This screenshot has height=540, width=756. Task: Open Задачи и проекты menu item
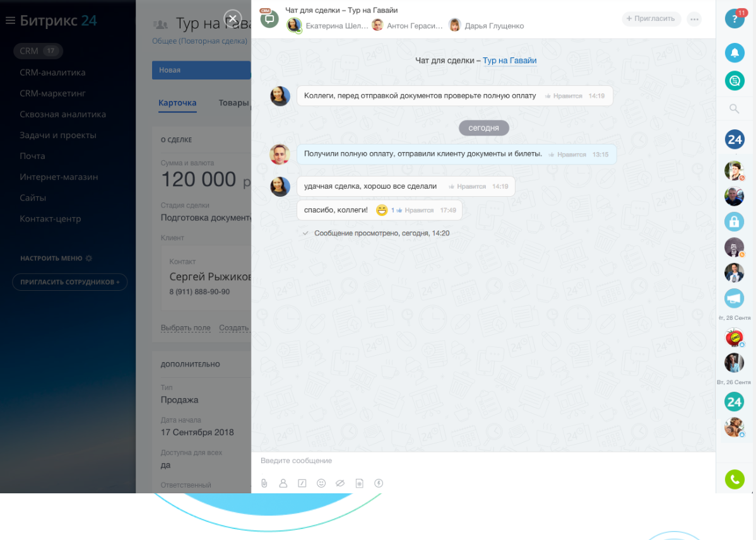pos(58,135)
